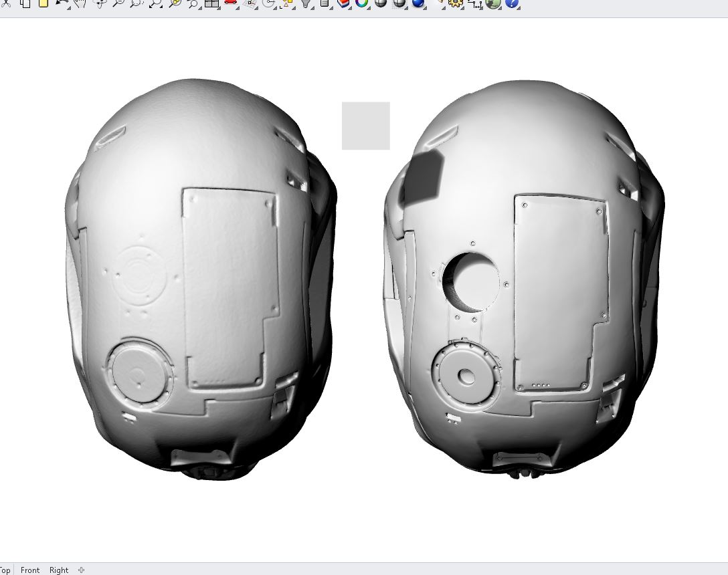The width and height of the screenshot is (728, 575).
Task: Select the light gray square between helmets
Action: 366,126
